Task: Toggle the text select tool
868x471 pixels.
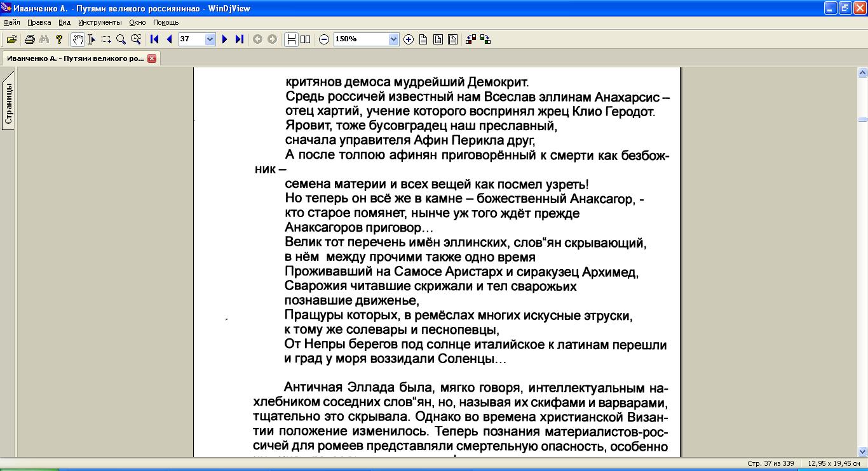Action: (x=92, y=39)
